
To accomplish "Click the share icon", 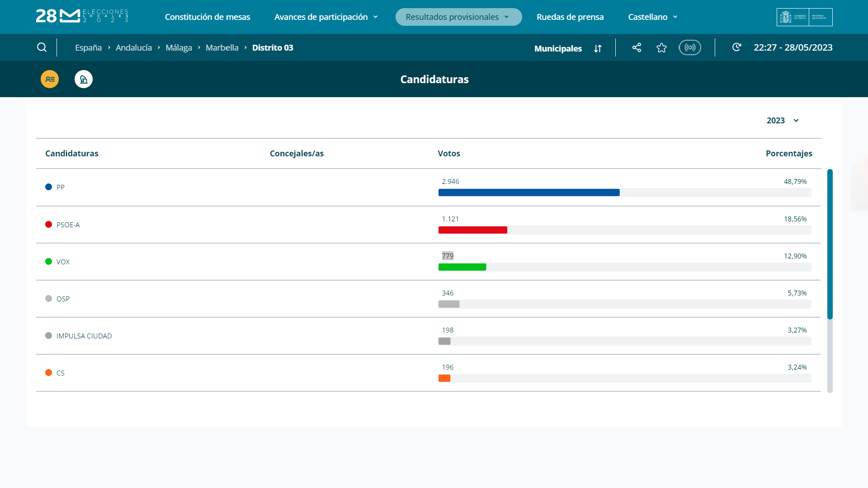I will tap(637, 47).
